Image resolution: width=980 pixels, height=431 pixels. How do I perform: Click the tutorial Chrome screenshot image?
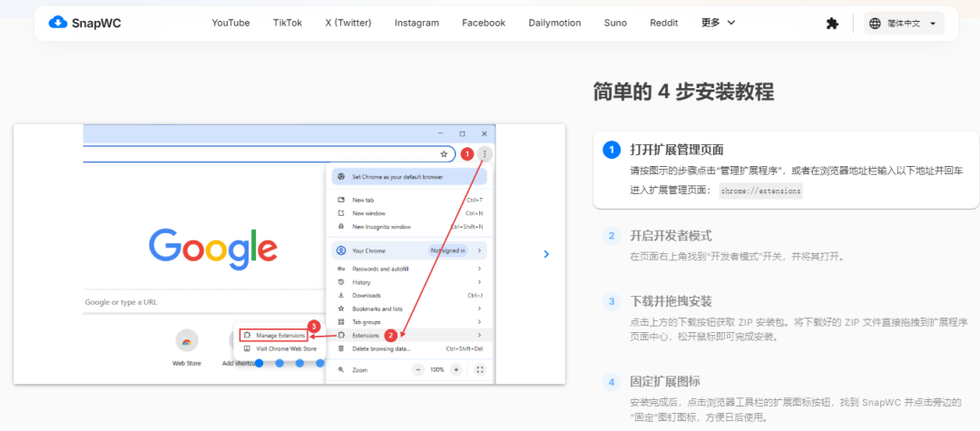(x=289, y=254)
